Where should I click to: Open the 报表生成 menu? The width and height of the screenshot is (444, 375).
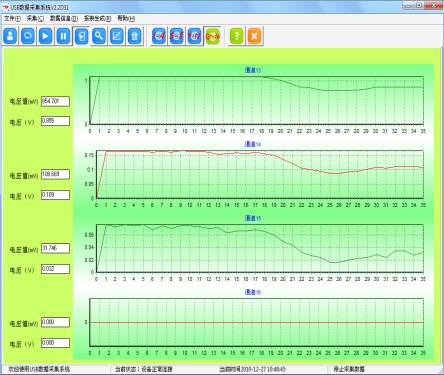pos(97,19)
